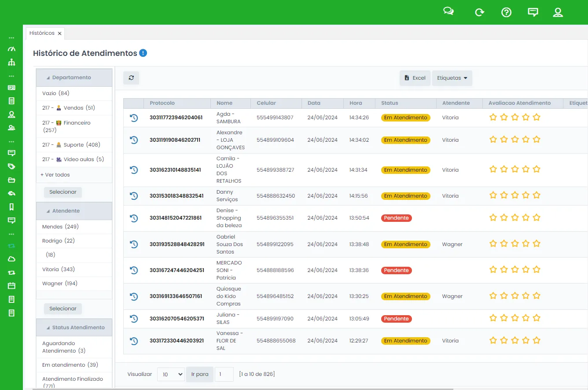
Task: Open the Visualizar rows-per-page dropdown
Action: (x=171, y=374)
